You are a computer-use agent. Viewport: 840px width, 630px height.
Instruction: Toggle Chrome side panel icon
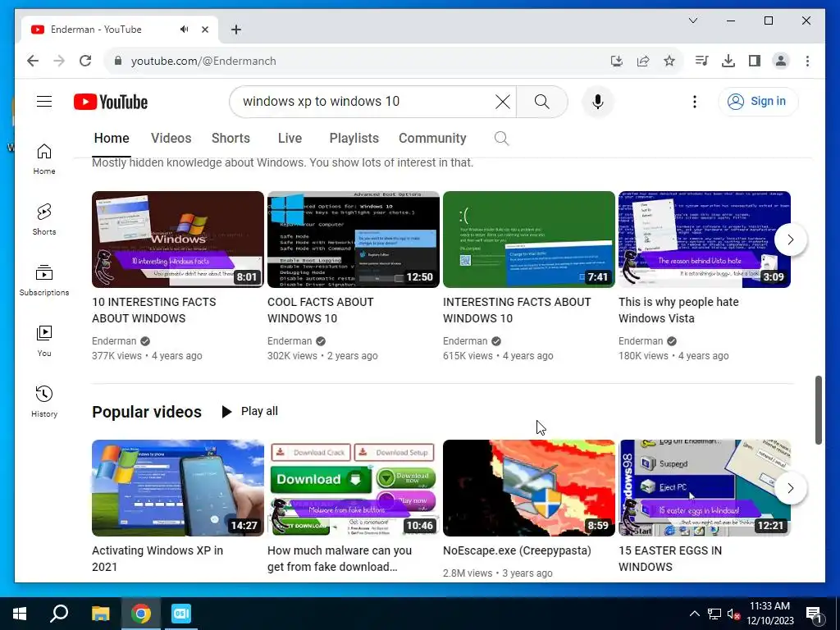tap(755, 61)
